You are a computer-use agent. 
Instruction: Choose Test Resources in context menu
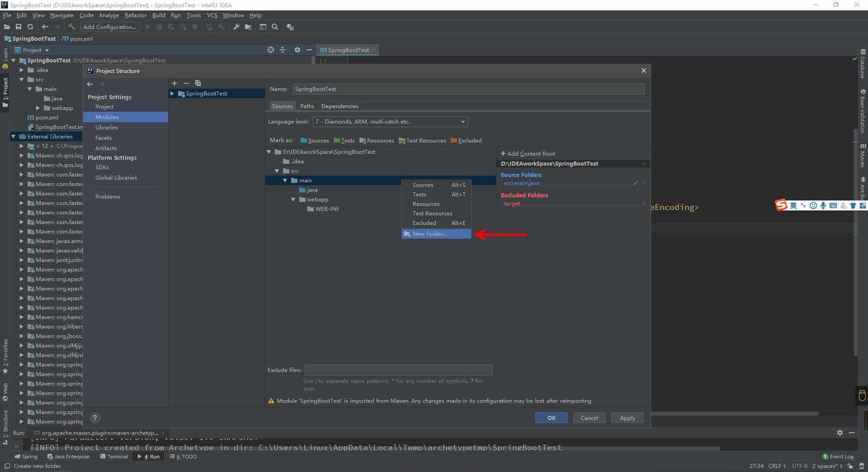(x=436, y=214)
